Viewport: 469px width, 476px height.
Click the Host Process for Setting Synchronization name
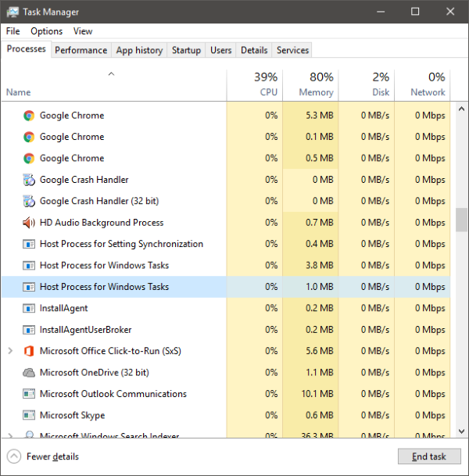point(121,244)
